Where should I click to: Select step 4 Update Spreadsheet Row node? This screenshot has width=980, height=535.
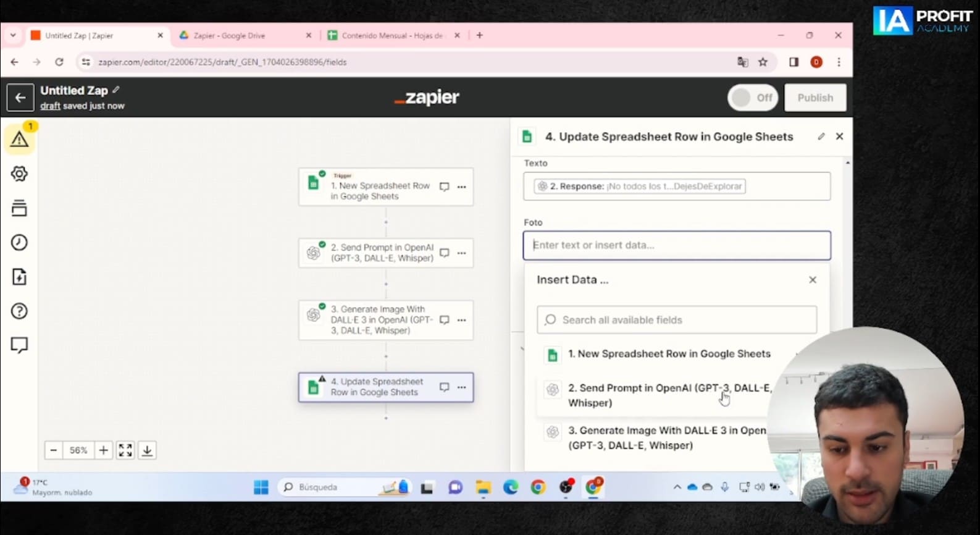coord(386,387)
